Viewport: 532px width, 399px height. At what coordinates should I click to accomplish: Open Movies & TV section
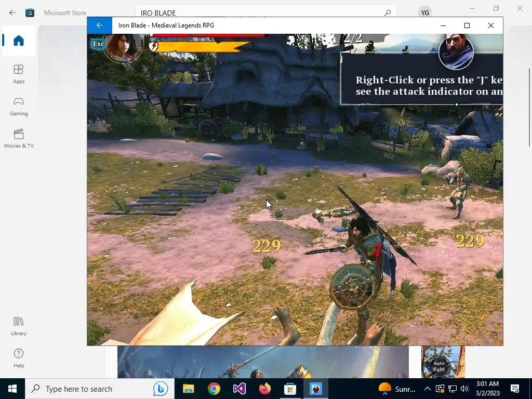tap(19, 138)
